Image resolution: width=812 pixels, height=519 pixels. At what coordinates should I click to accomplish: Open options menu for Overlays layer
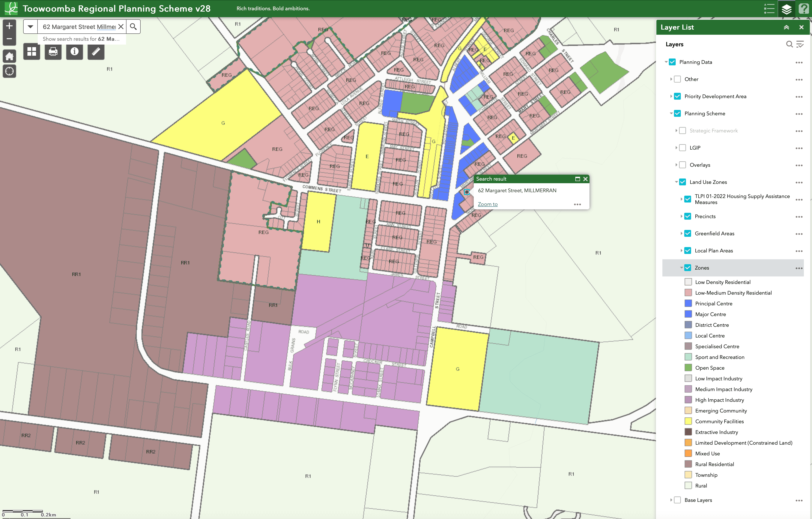click(799, 165)
